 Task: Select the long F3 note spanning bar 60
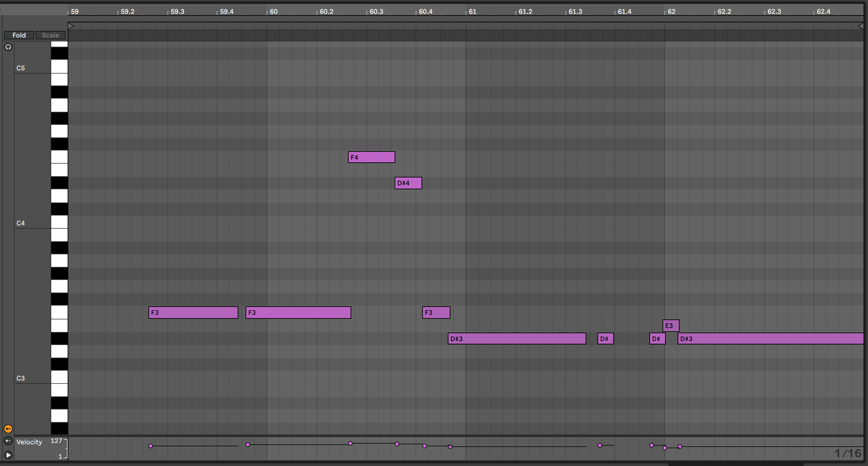(x=298, y=313)
